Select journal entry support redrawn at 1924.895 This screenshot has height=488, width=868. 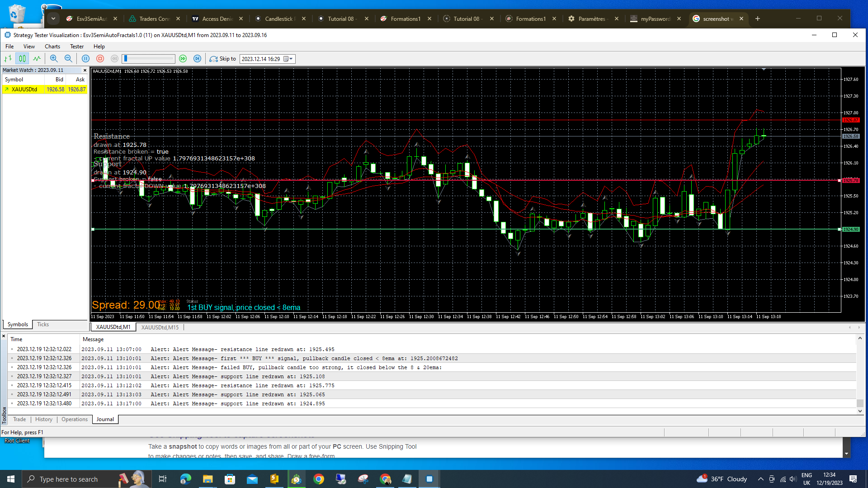coord(433,404)
